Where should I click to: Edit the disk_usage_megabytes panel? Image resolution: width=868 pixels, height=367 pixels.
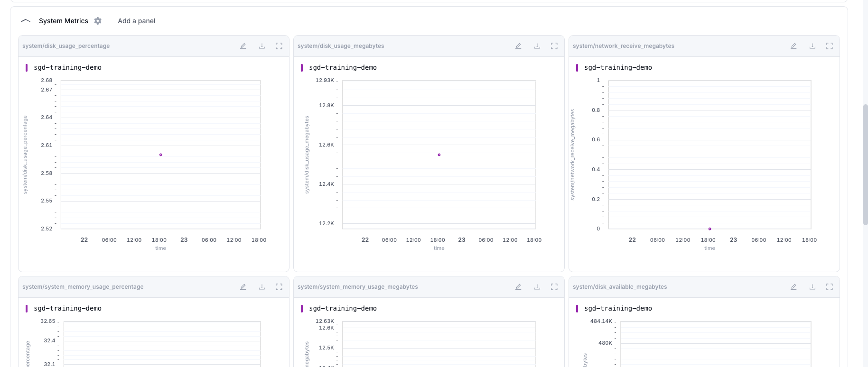click(518, 46)
